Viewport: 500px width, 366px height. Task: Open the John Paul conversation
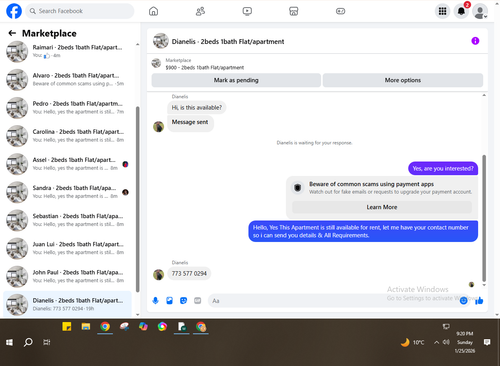pyautogui.click(x=68, y=276)
